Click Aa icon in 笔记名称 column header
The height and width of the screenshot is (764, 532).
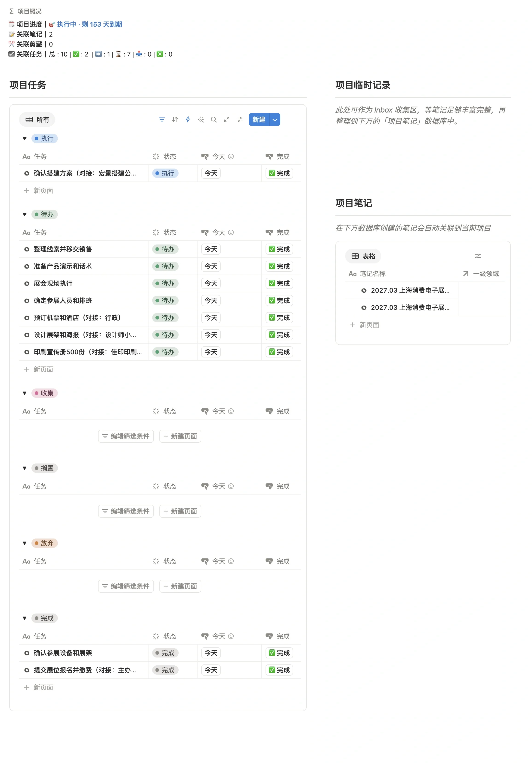[353, 274]
